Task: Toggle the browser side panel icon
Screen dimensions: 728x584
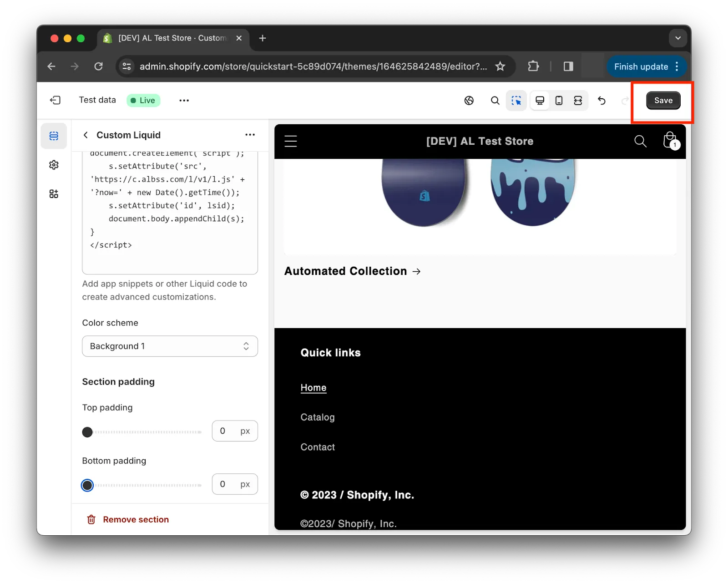Action: tap(568, 66)
